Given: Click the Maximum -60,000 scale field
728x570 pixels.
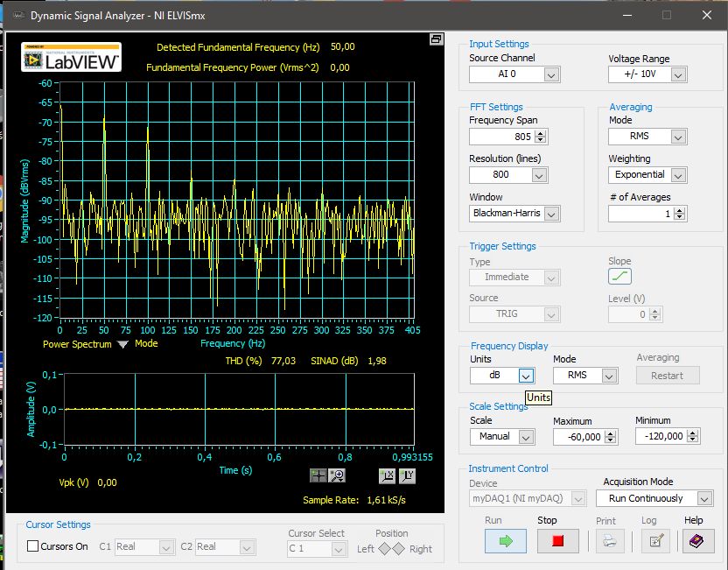Looking at the screenshot, I should pyautogui.click(x=579, y=437).
